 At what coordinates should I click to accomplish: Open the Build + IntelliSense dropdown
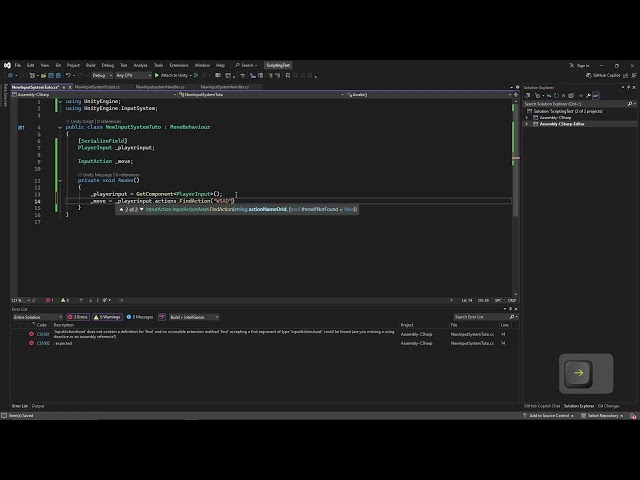[194, 317]
